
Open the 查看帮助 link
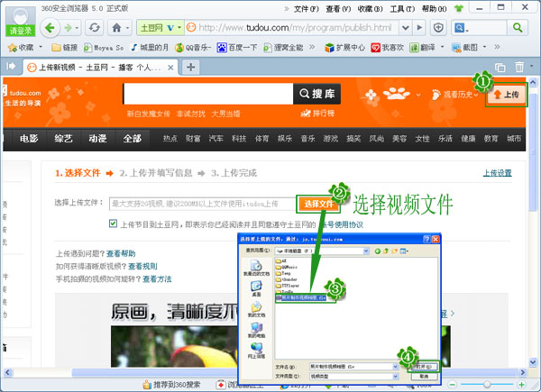pos(121,253)
